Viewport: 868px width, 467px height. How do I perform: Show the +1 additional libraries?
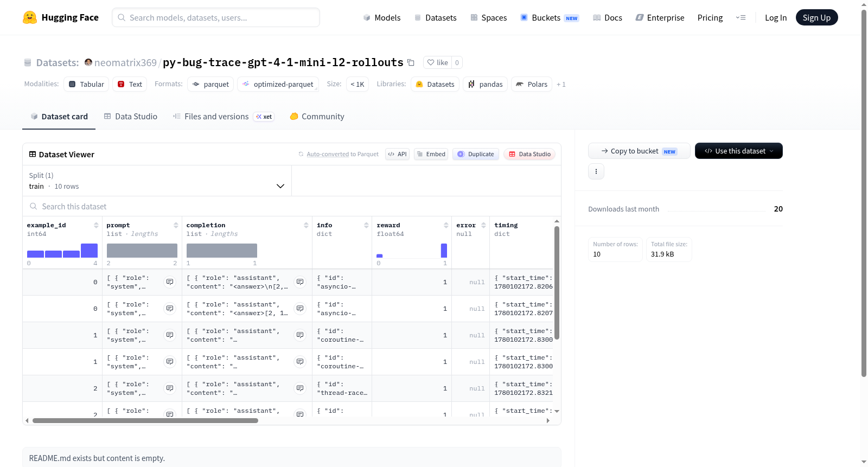point(561,84)
